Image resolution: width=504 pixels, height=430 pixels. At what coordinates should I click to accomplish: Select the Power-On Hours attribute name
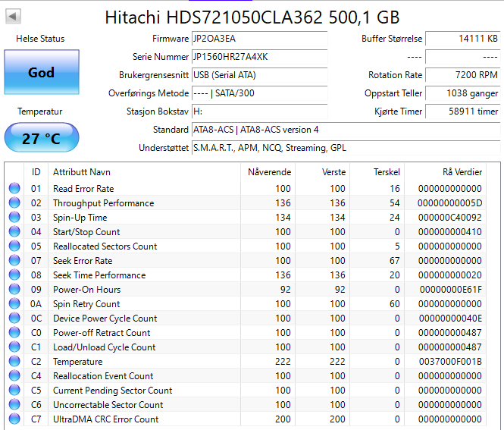coord(87,290)
